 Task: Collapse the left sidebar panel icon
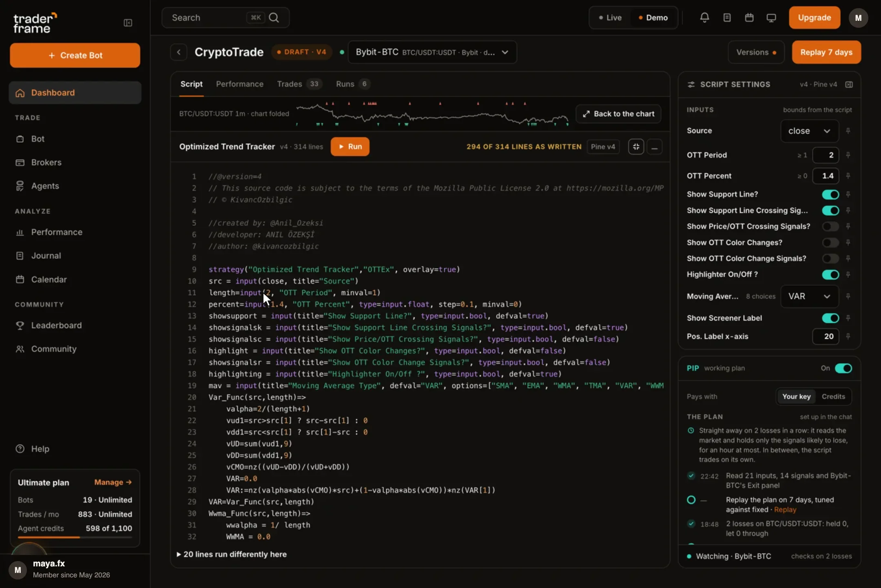tap(128, 23)
